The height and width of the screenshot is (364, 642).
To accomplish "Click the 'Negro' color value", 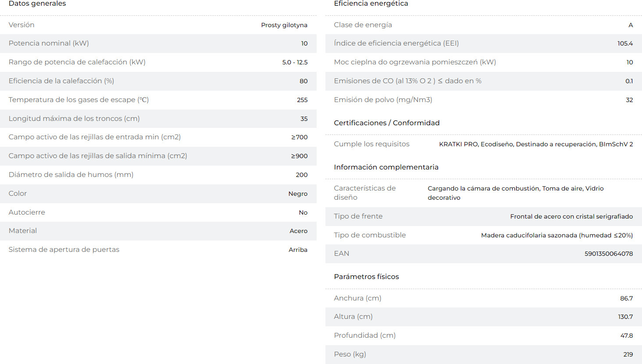I will pos(298,194).
